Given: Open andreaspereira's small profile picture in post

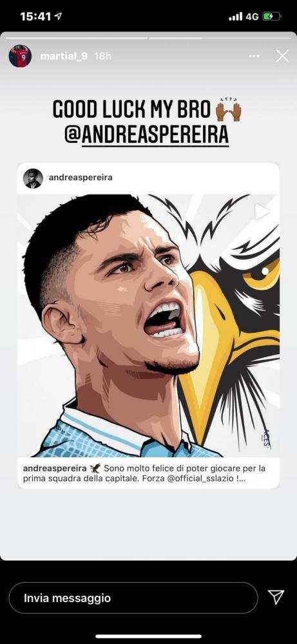Looking at the screenshot, I should pyautogui.click(x=33, y=178).
